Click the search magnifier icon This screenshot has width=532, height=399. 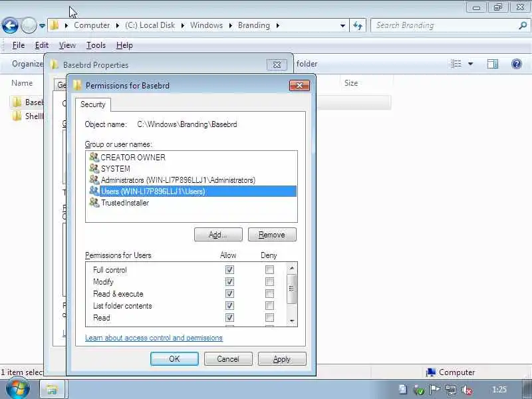[523, 25]
